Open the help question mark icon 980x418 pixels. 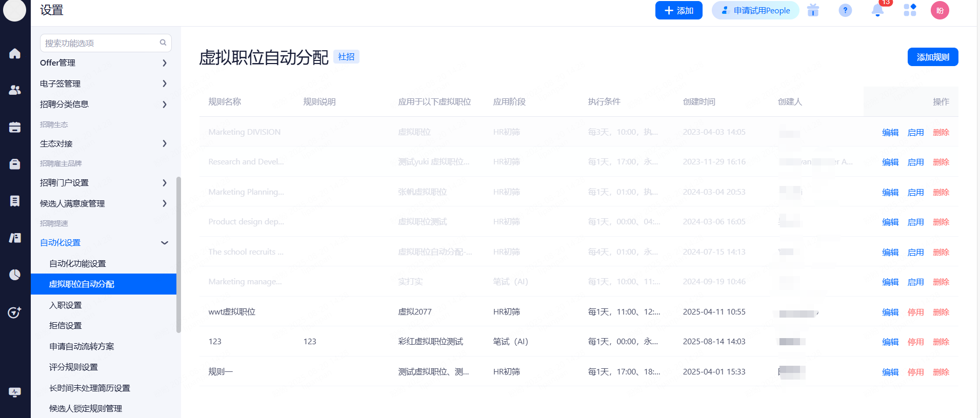point(845,10)
